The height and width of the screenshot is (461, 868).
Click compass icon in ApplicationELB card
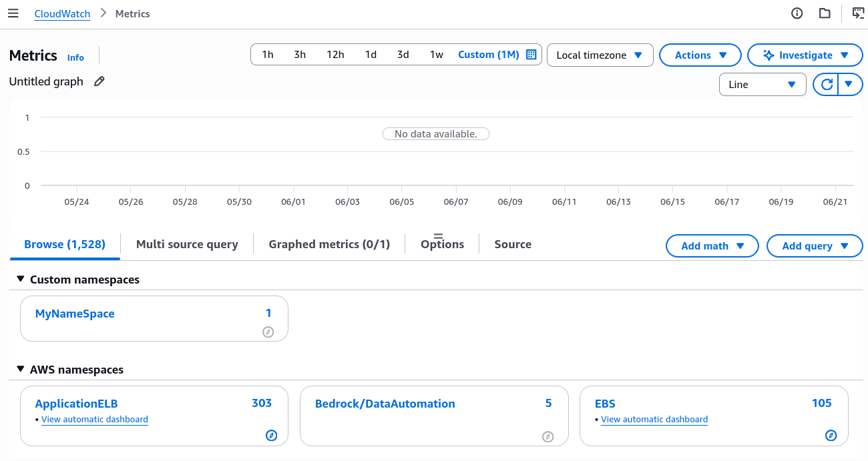(271, 436)
